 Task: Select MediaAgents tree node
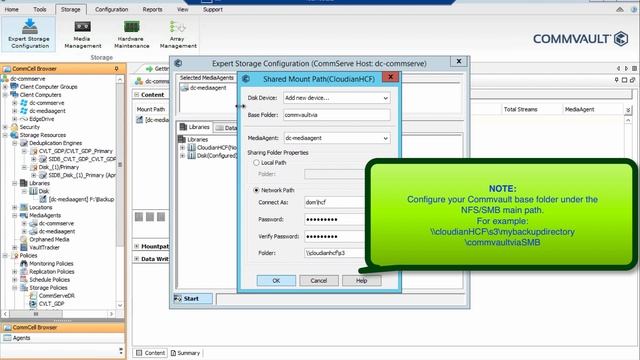click(x=45, y=216)
